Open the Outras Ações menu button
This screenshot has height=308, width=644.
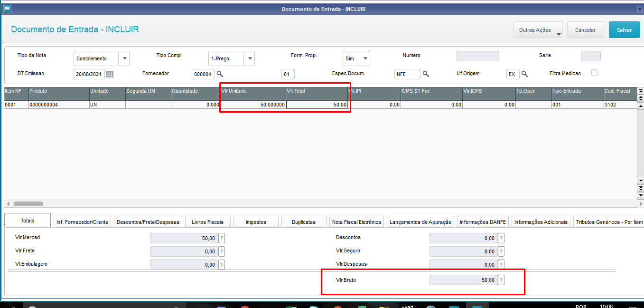click(538, 30)
